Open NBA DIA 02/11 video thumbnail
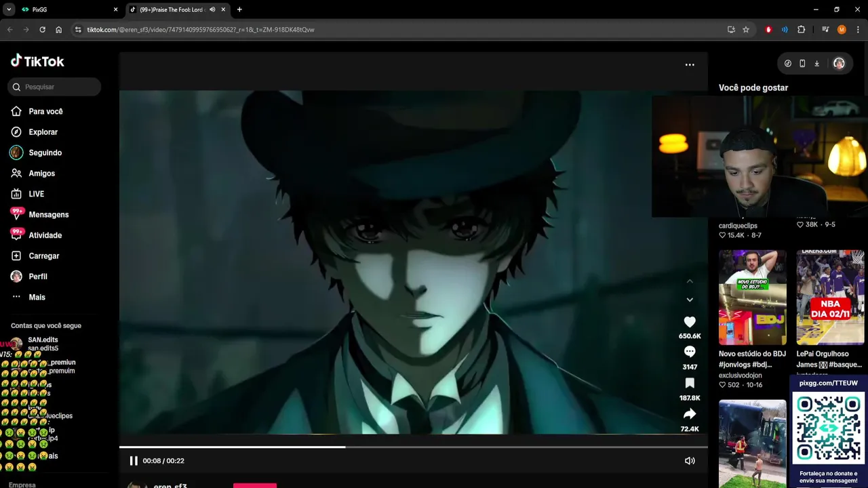This screenshot has height=488, width=868. point(830,298)
